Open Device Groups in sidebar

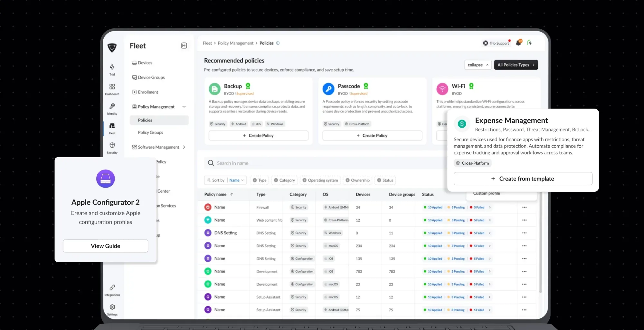148,77
